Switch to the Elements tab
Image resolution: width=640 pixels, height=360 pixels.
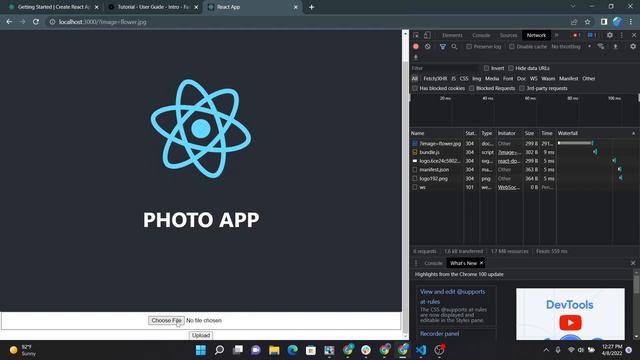click(452, 35)
